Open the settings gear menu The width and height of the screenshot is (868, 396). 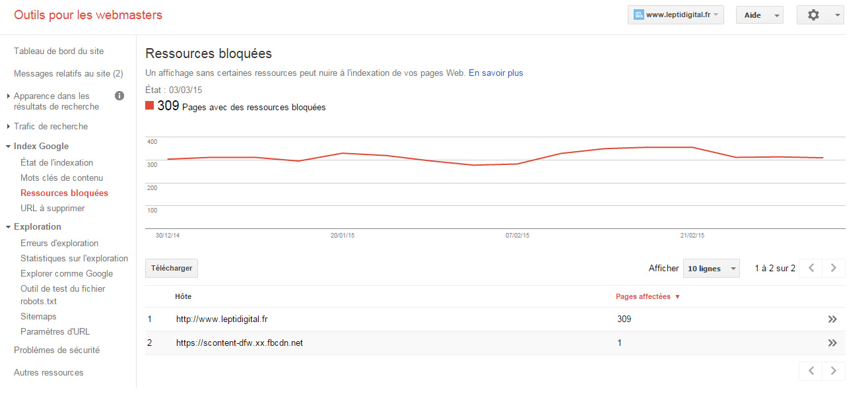[x=820, y=15]
